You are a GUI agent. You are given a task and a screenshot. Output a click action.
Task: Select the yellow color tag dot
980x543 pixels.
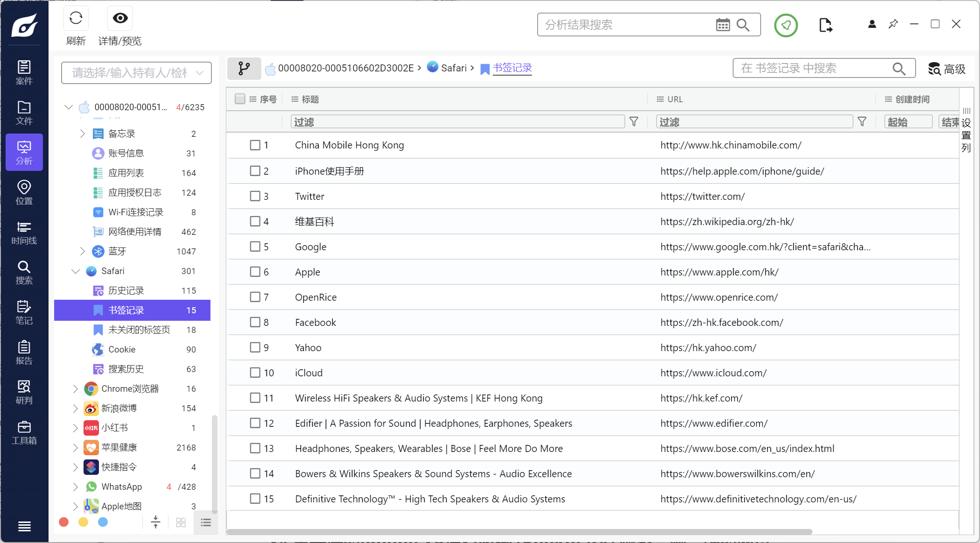(83, 522)
